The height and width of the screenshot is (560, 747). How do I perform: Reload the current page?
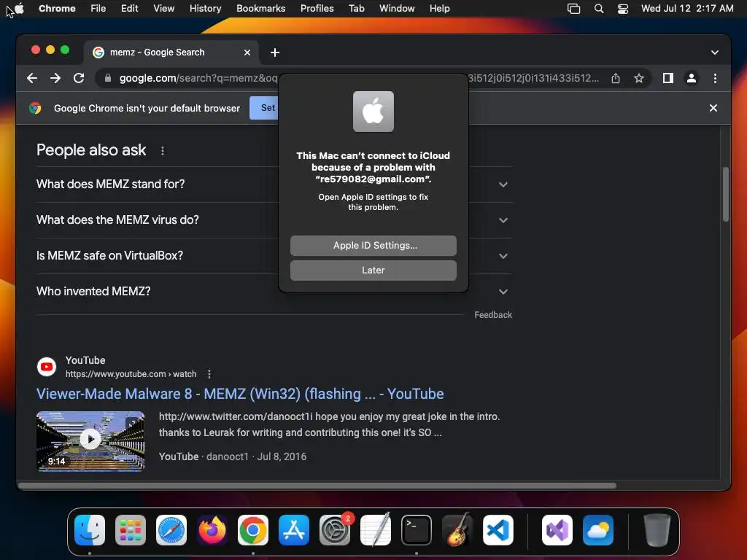point(79,78)
